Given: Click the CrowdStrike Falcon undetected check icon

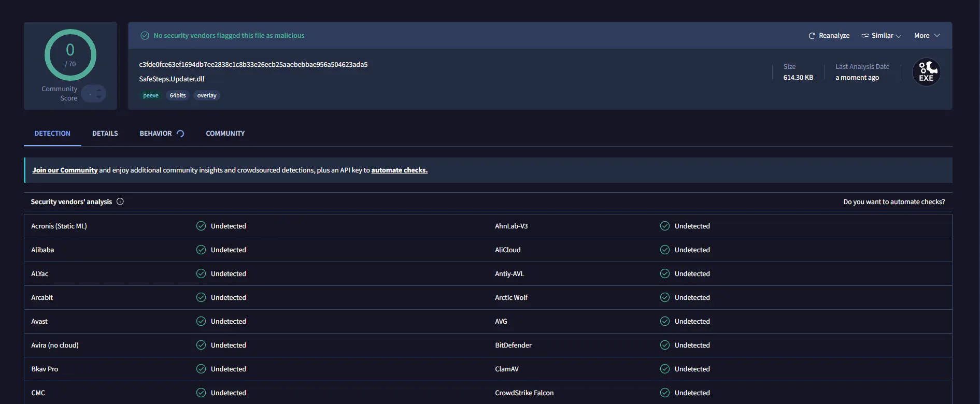Looking at the screenshot, I should click(665, 393).
